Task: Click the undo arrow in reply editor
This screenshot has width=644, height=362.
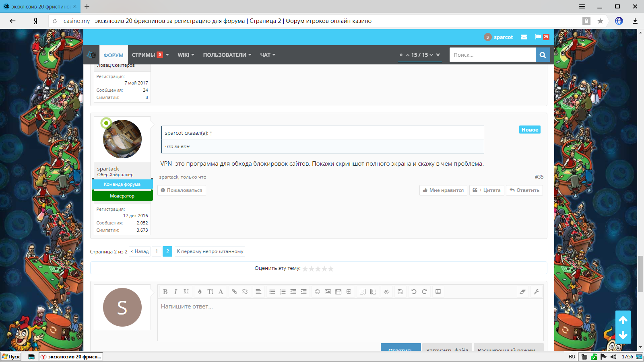Action: point(414,292)
